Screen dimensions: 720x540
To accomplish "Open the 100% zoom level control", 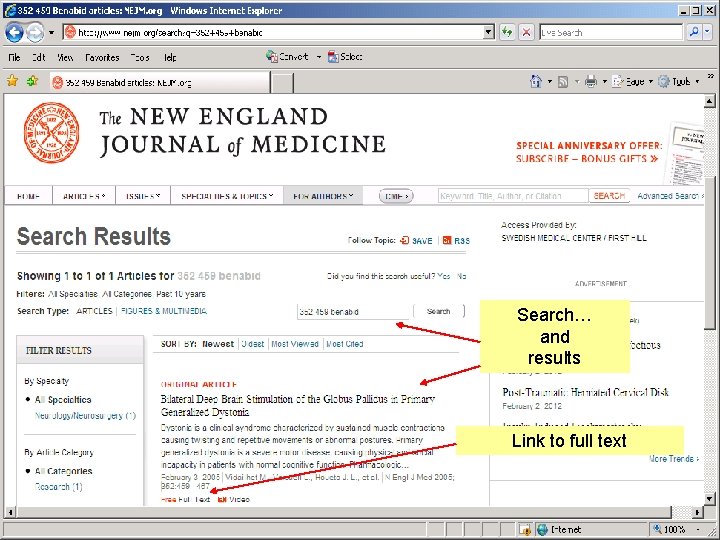I will coord(678,529).
